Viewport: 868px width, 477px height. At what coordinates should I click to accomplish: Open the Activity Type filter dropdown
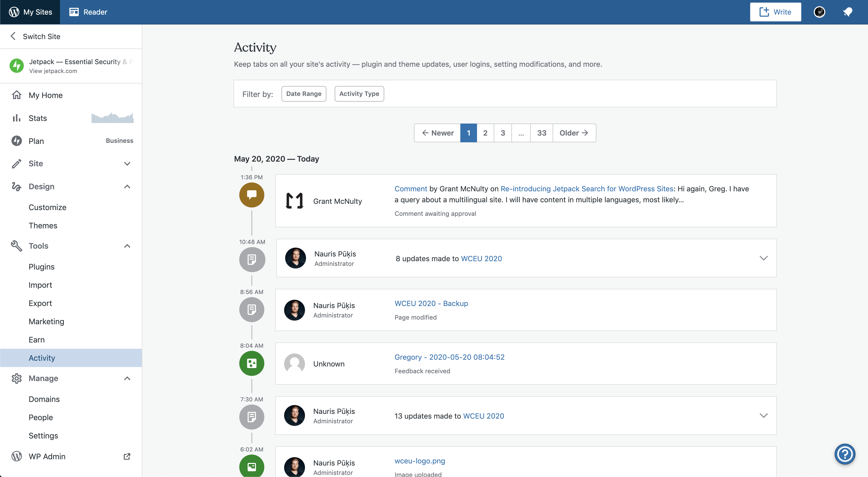point(359,93)
